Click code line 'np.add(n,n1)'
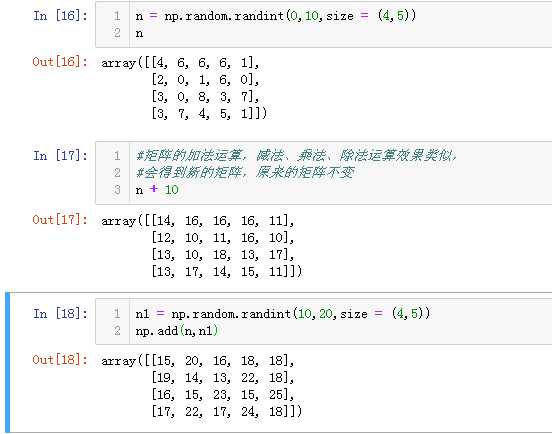Image resolution: width=552 pixels, height=434 pixels. 177,331
